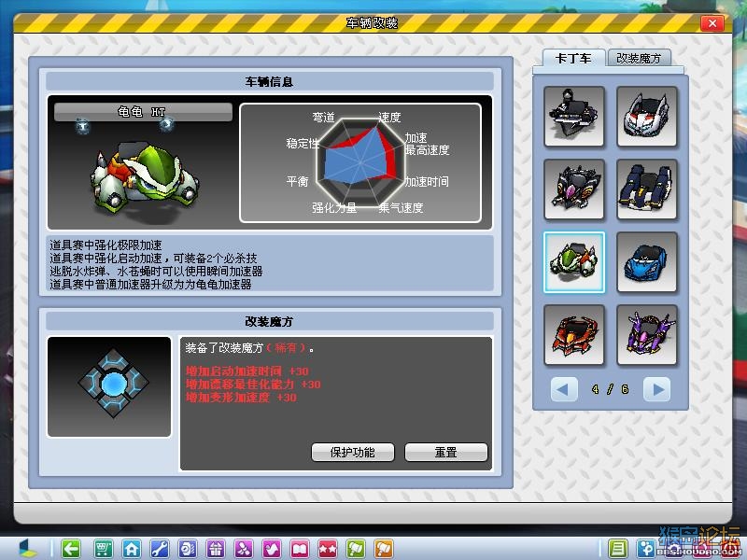Screen dimensions: 747x560
Task: Select the green turtle kart thumbnail
Action: [x=574, y=262]
